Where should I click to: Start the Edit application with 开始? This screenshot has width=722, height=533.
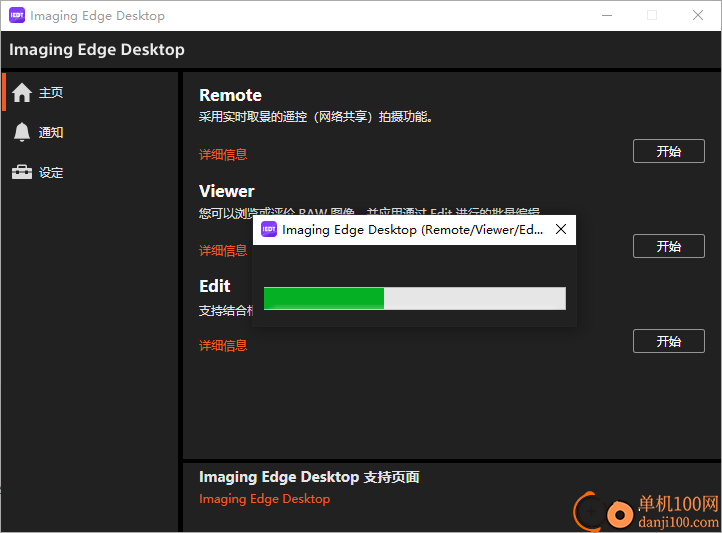[x=669, y=341]
